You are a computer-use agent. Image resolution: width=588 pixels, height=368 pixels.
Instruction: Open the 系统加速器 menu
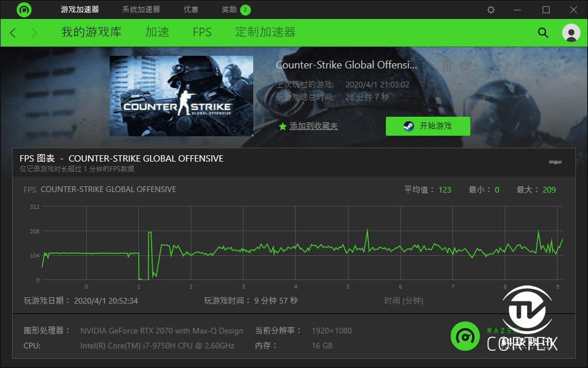140,9
